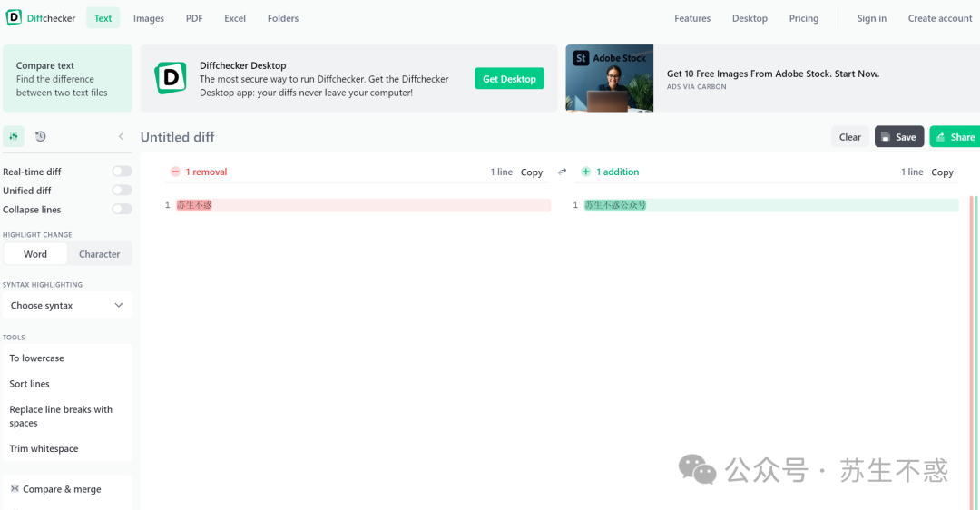Viewport: 980px width, 510px height.
Task: Click the Diffchecker logo icon
Action: (x=13, y=17)
